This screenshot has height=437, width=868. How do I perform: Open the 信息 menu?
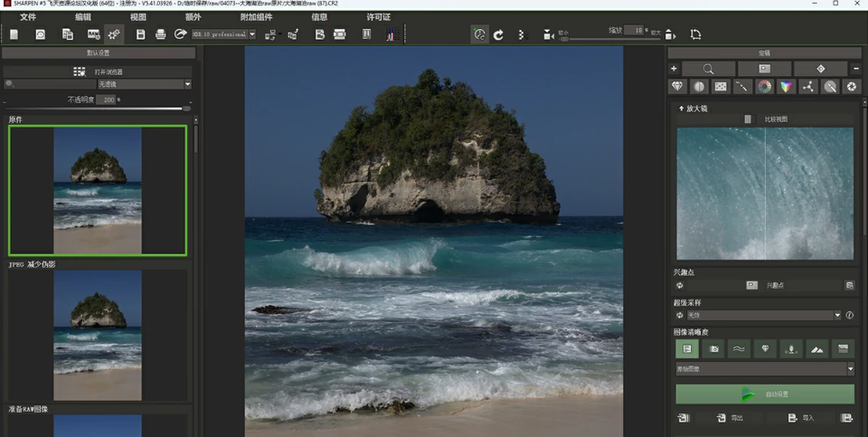319,17
